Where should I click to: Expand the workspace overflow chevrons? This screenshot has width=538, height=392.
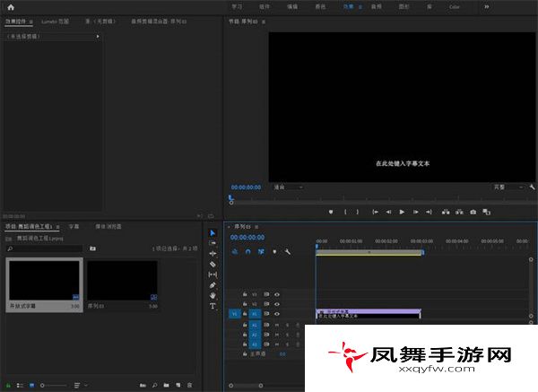click(x=487, y=7)
